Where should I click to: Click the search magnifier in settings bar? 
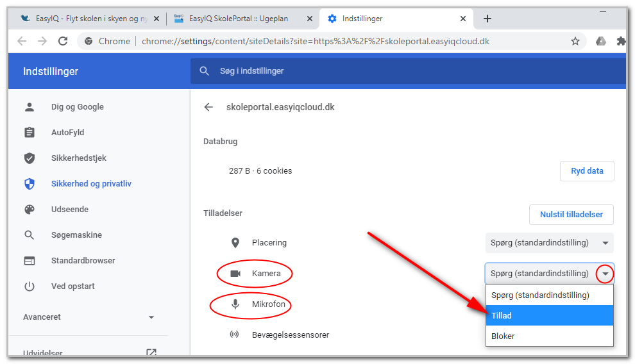[x=204, y=70]
